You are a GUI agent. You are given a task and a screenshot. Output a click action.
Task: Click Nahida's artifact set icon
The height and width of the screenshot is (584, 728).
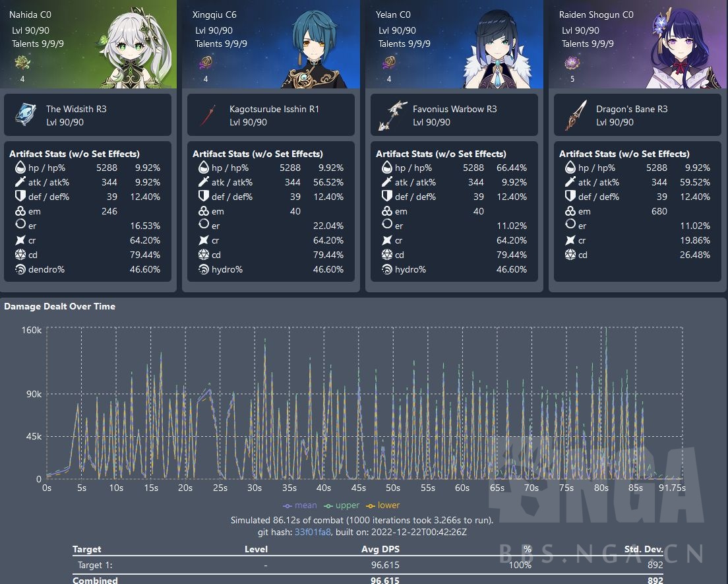(x=22, y=63)
